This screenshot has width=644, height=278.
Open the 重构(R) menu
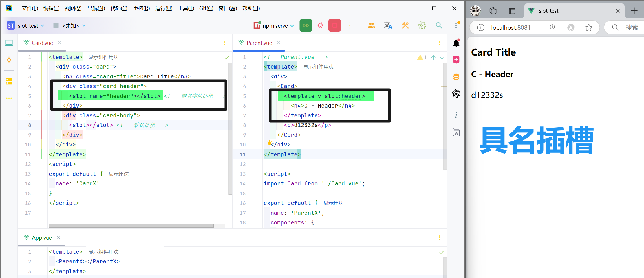141,8
